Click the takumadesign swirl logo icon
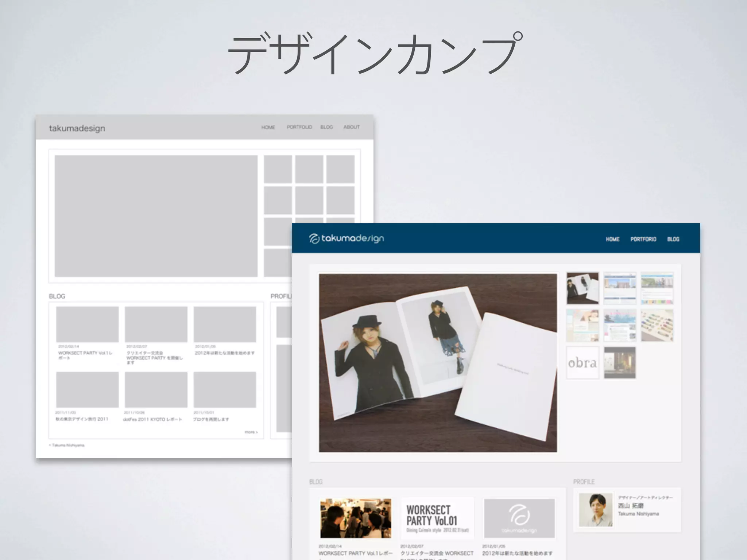 tap(314, 239)
